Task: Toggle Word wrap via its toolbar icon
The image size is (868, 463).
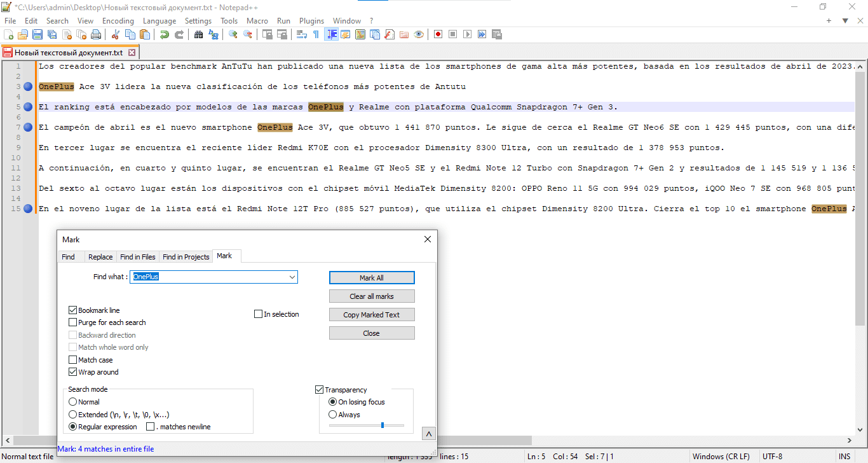Action: [302, 34]
